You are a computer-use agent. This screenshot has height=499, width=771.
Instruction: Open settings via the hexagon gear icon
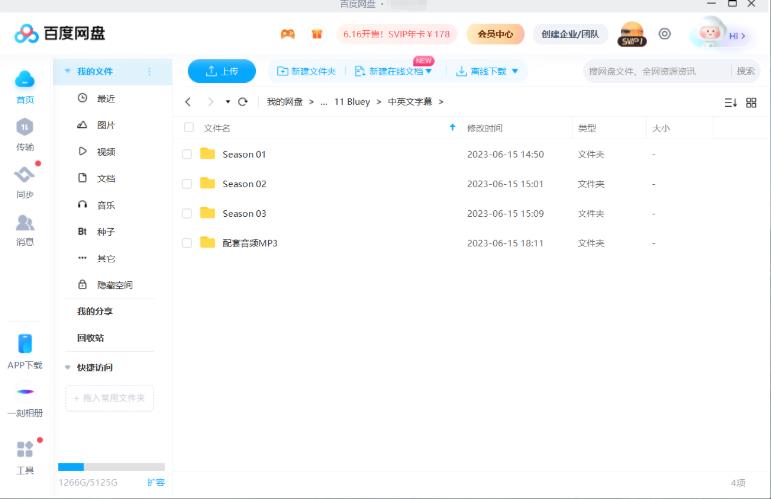[x=665, y=34]
